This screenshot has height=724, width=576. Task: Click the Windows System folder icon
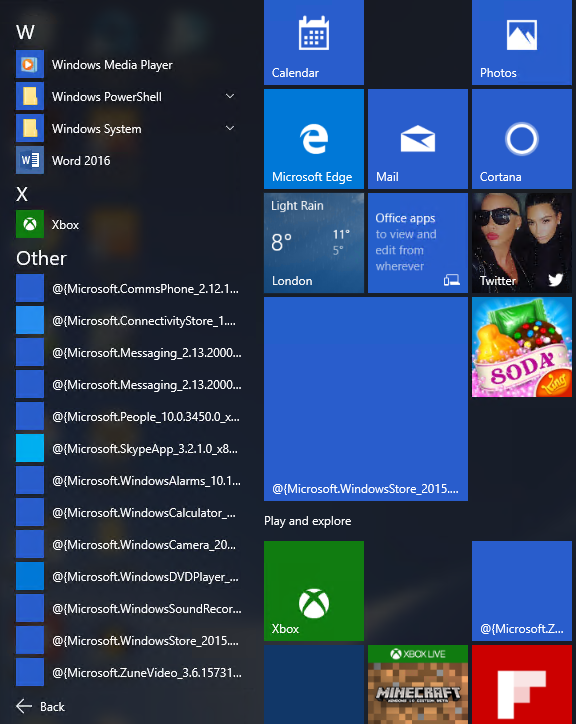(30, 128)
